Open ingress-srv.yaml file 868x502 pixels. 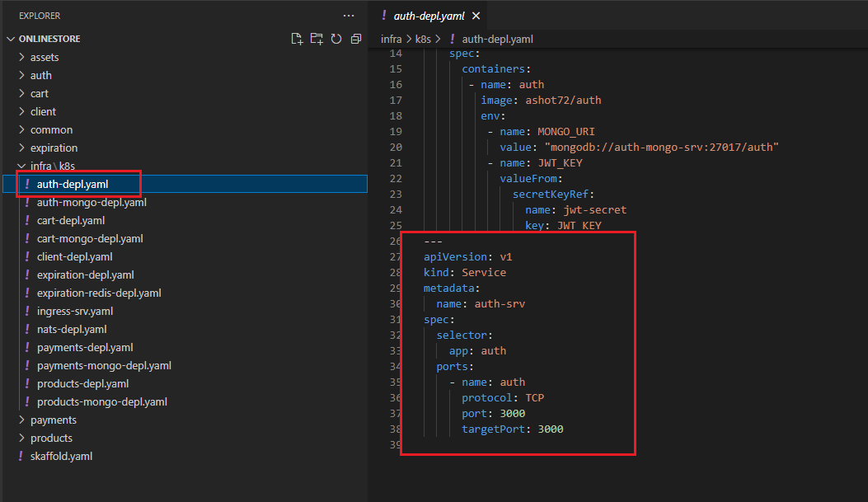click(75, 311)
